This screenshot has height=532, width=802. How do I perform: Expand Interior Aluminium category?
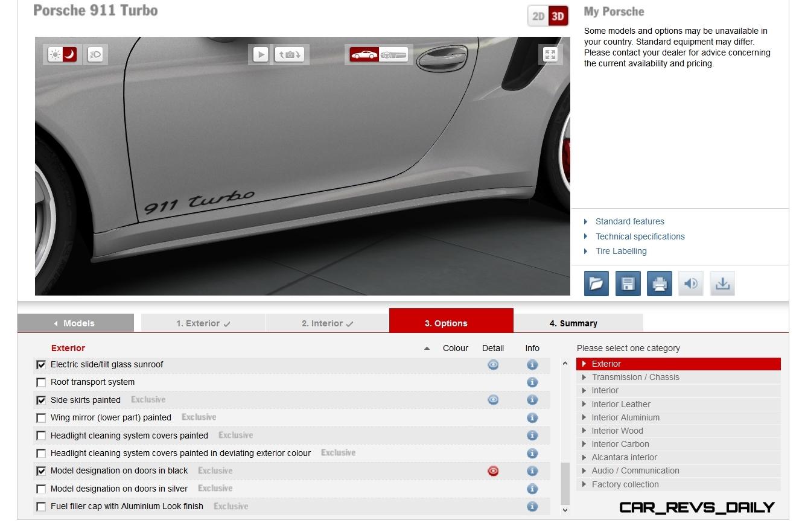(x=678, y=417)
